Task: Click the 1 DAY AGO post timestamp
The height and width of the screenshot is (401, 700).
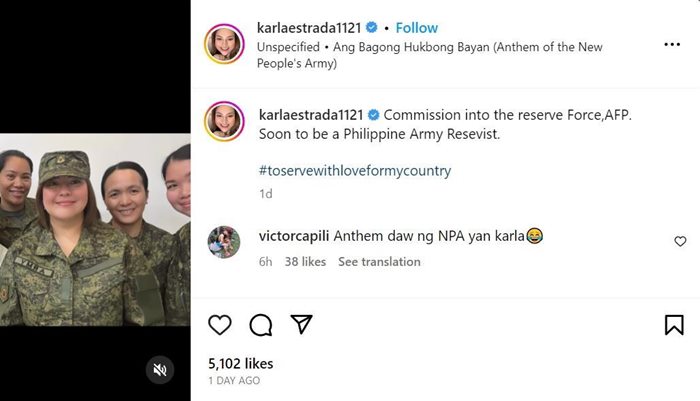Action: pyautogui.click(x=235, y=381)
